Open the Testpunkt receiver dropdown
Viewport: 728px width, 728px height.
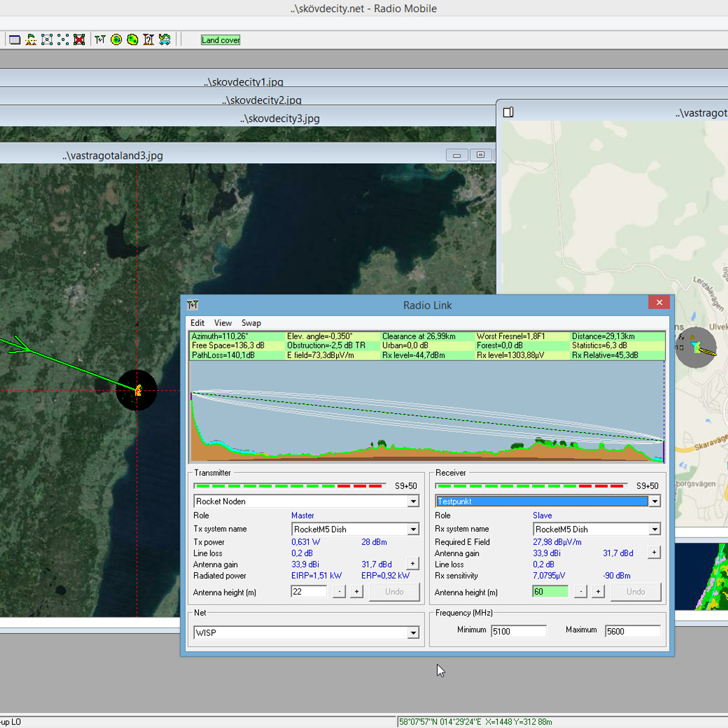pos(655,501)
